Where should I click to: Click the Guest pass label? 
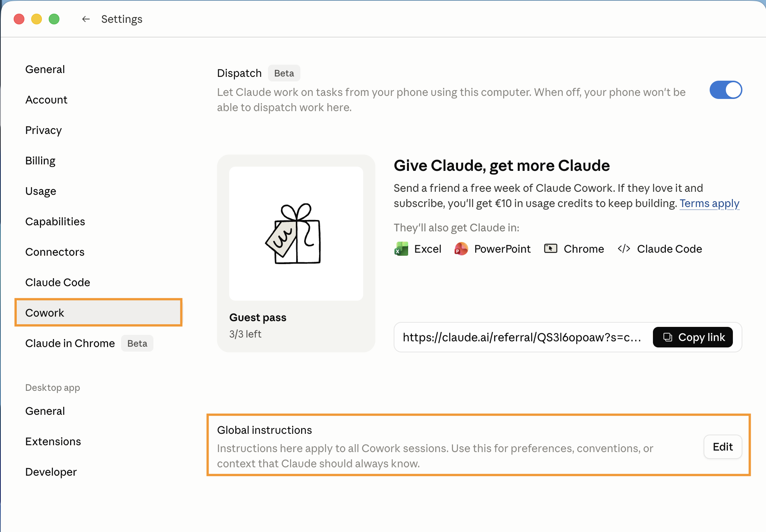258,317
